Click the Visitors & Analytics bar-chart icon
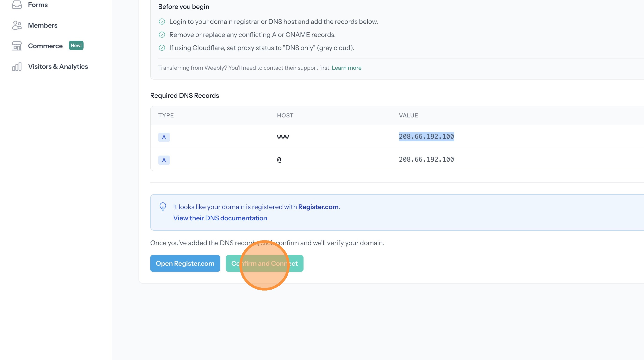644x360 pixels. 17,67
